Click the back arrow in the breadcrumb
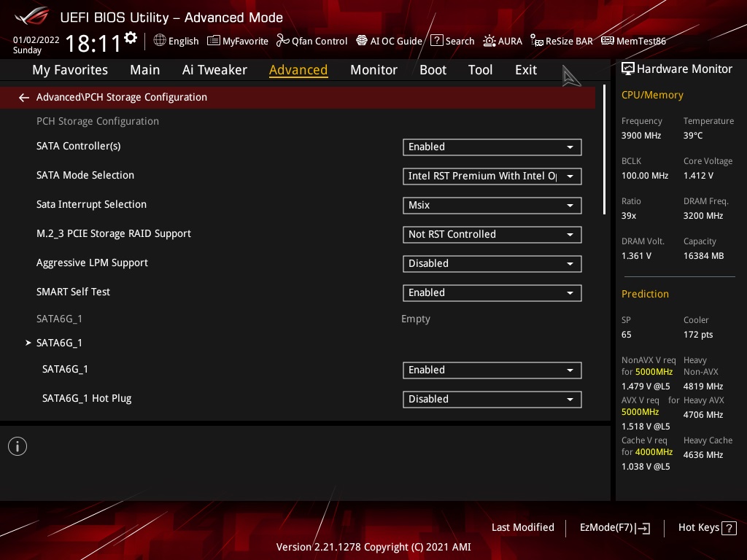This screenshot has height=560, width=747. click(x=24, y=98)
